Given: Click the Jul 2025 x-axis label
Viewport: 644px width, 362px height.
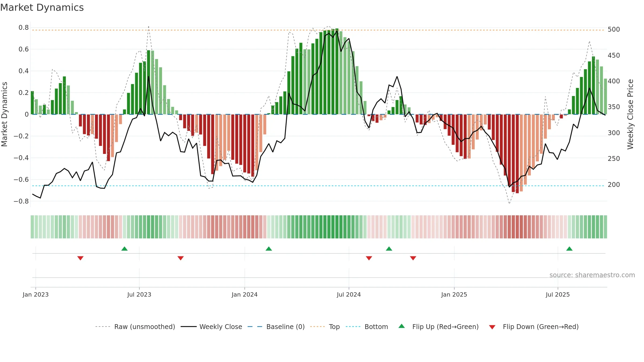Looking at the screenshot, I should (558, 294).
